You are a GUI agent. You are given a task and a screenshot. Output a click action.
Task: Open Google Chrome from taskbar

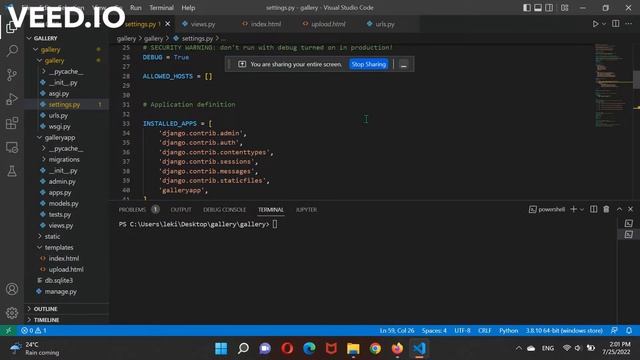pos(376,349)
